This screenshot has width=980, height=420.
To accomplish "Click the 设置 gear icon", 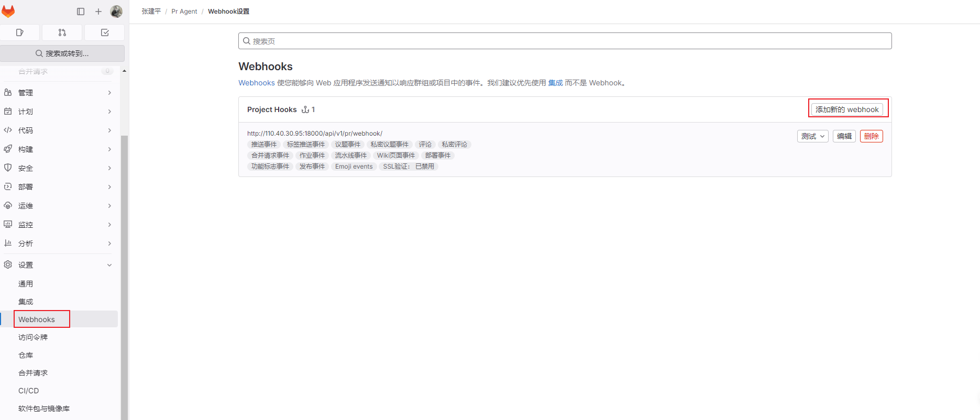I will (8, 265).
